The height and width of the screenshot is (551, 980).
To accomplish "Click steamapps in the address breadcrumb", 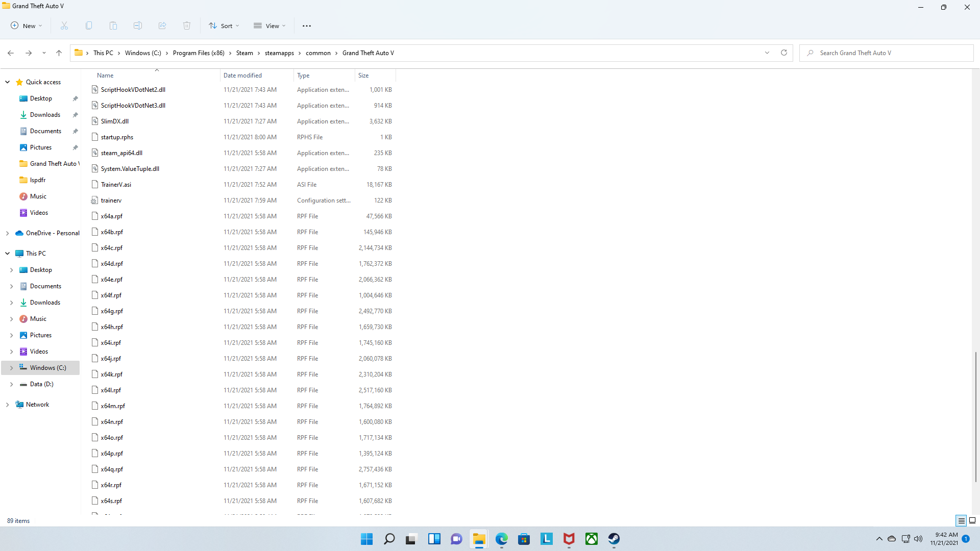I will pos(279,53).
